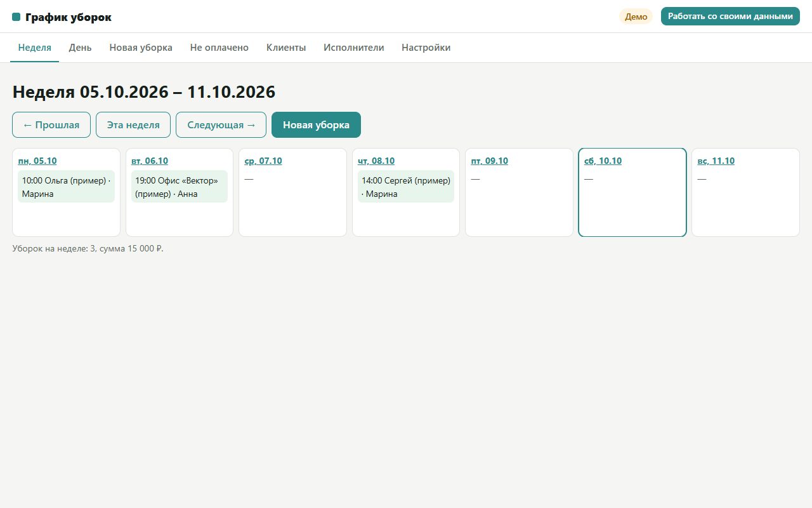
Task: Go to the Не оплачено tab
Action: click(x=219, y=48)
